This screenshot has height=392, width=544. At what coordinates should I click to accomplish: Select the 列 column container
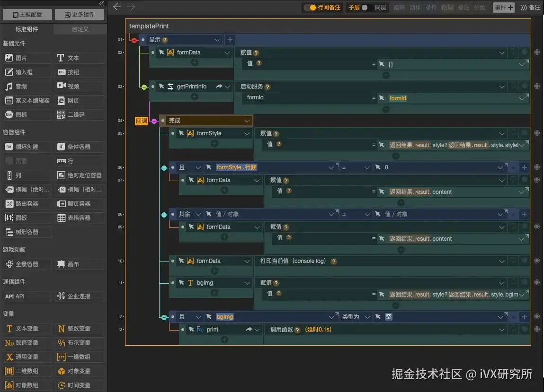[x=27, y=175]
